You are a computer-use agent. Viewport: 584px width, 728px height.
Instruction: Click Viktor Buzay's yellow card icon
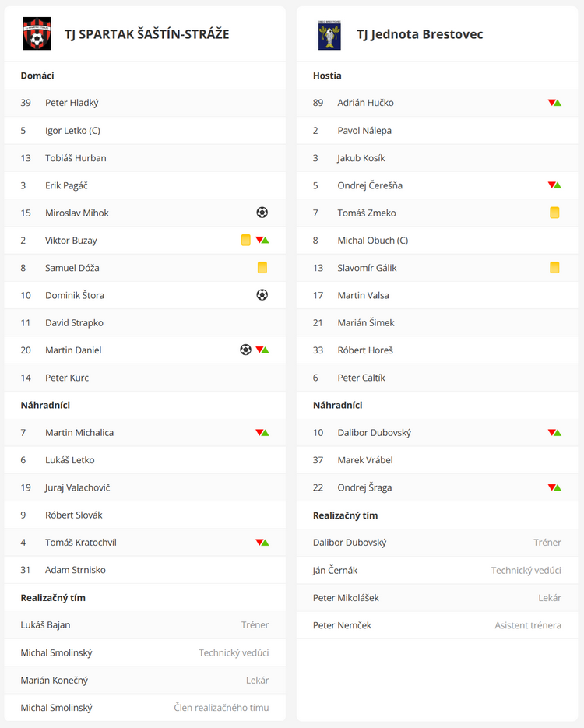coord(246,240)
